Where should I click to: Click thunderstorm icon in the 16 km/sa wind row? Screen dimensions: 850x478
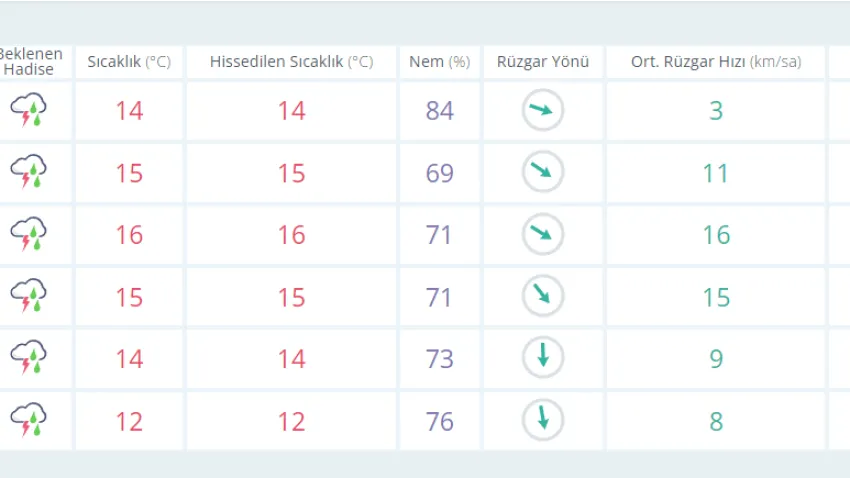click(29, 234)
